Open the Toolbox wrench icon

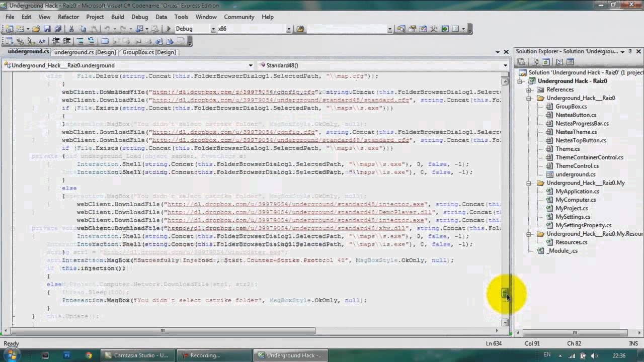(434, 29)
